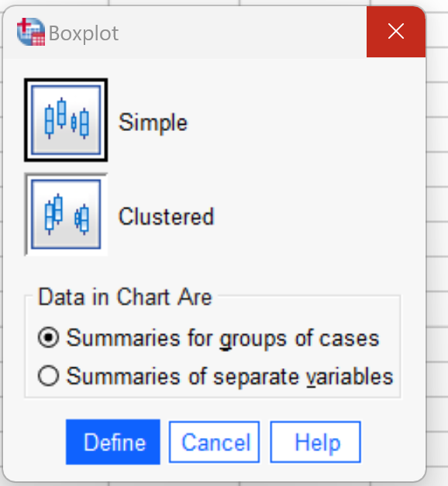
Task: Click the Boxplot title text
Action: pyautogui.click(x=84, y=33)
